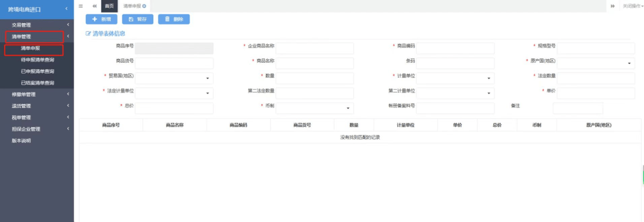Click the 法定数量 input field
The width and height of the screenshot is (644, 222).
pos(596,78)
